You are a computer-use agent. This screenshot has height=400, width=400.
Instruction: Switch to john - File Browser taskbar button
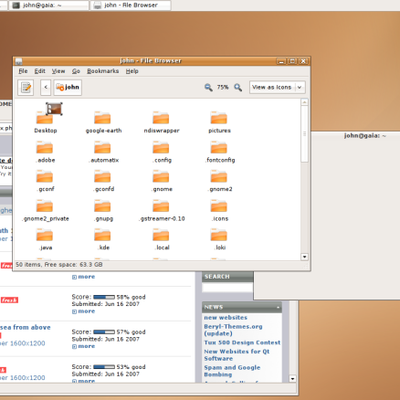coord(131,5)
